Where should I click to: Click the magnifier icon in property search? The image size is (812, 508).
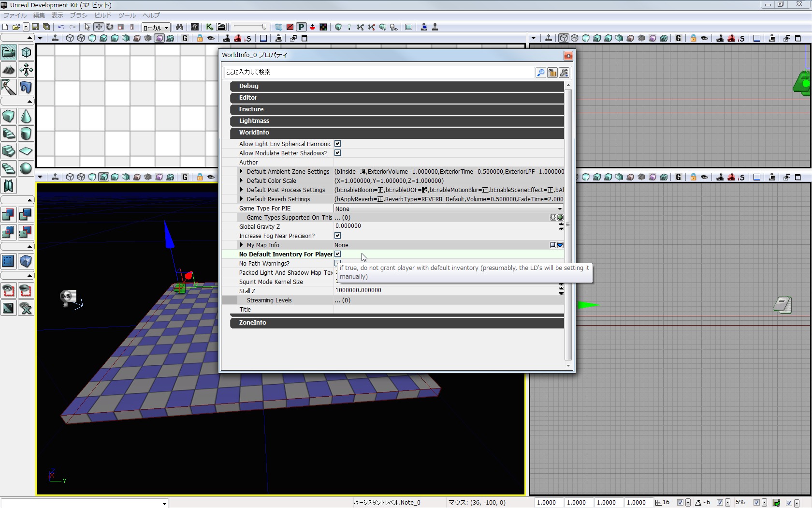540,73
